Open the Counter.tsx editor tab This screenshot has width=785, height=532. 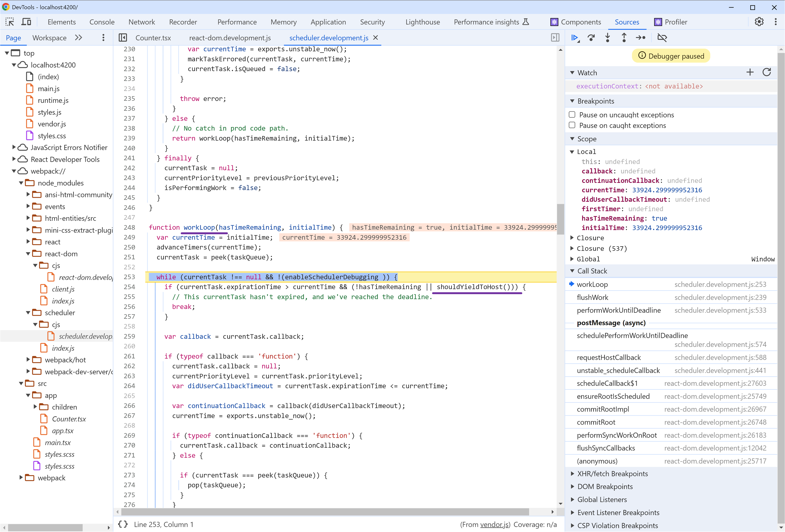click(x=153, y=38)
